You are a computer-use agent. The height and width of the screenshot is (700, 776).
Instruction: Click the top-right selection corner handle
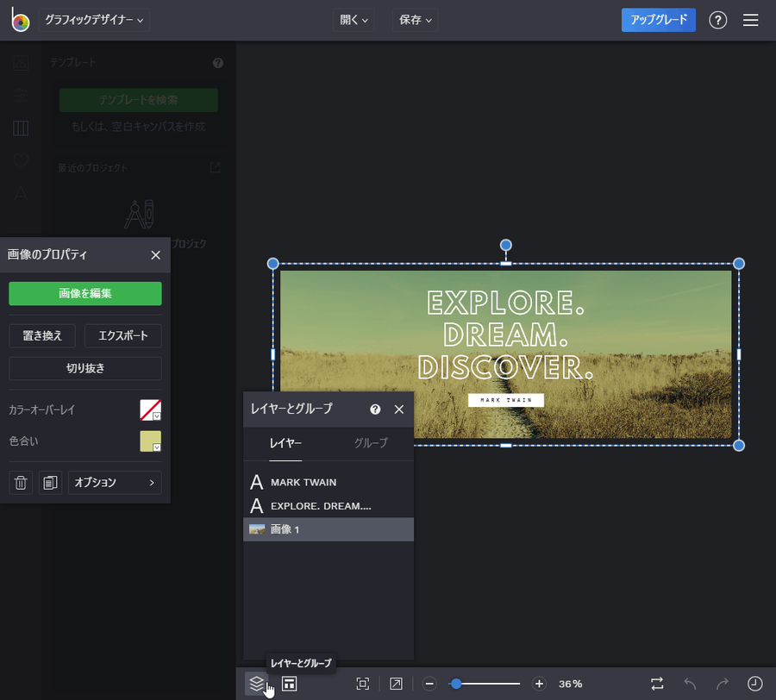click(739, 264)
